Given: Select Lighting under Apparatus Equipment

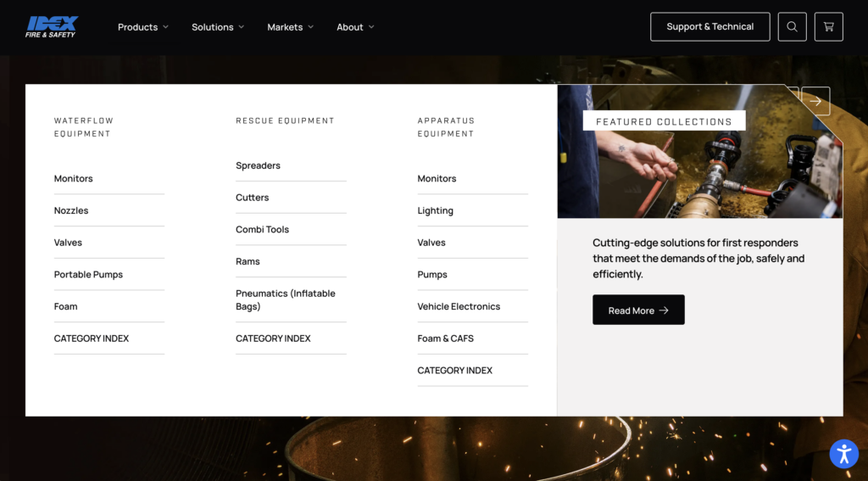Looking at the screenshot, I should (435, 210).
